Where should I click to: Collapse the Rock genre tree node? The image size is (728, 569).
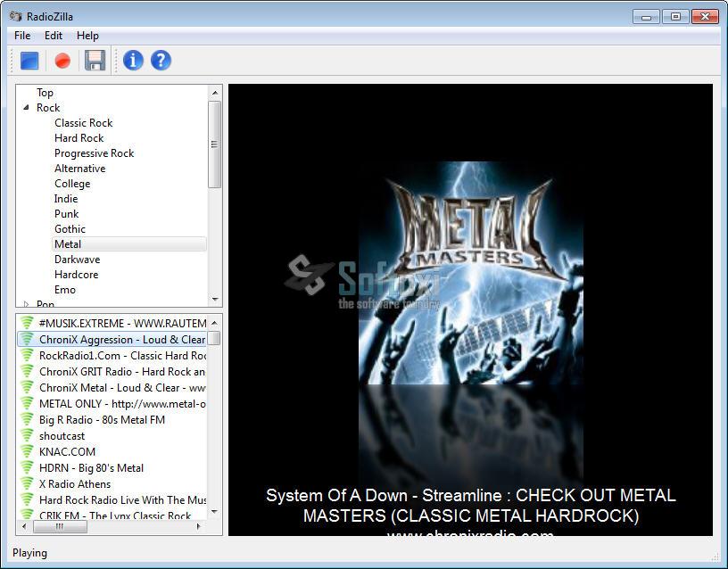pos(26,108)
